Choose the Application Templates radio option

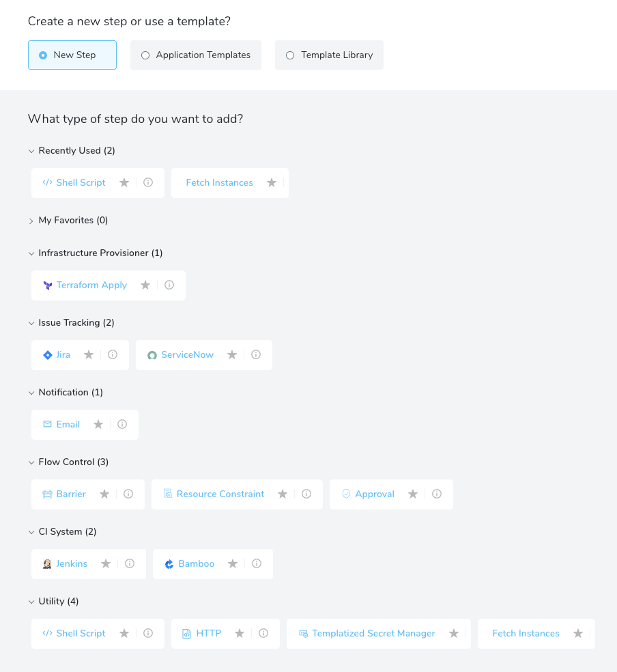pyautogui.click(x=196, y=55)
